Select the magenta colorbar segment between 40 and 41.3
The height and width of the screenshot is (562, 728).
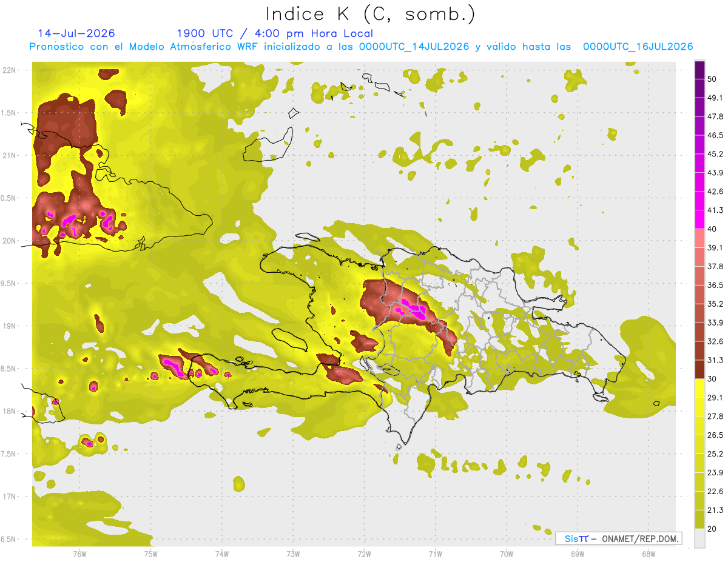click(x=699, y=219)
